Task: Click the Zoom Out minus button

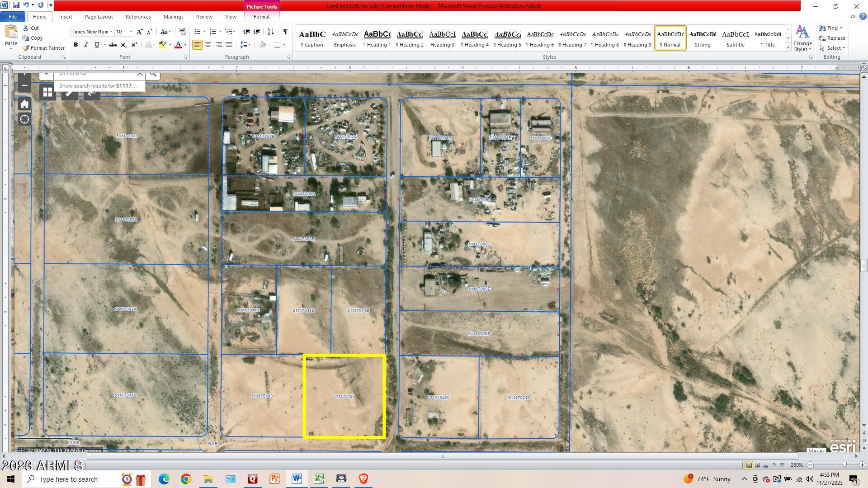Action: pos(810,465)
